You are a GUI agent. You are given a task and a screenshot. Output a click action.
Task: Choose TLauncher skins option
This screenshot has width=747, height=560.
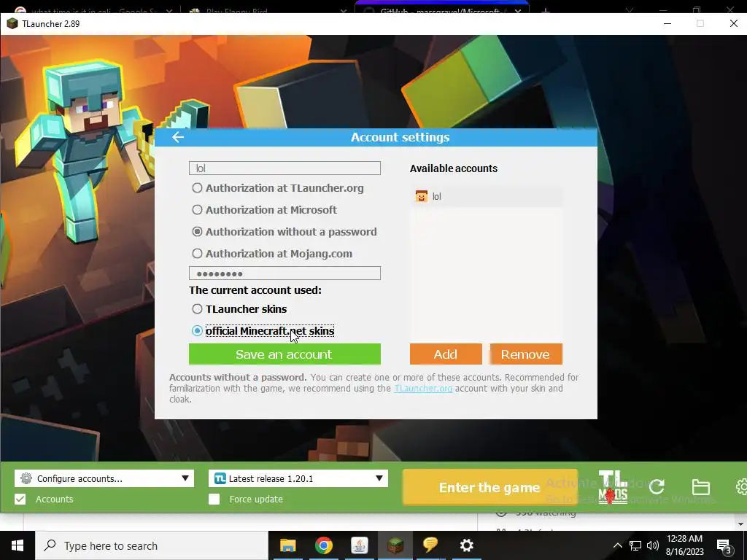tap(239, 309)
